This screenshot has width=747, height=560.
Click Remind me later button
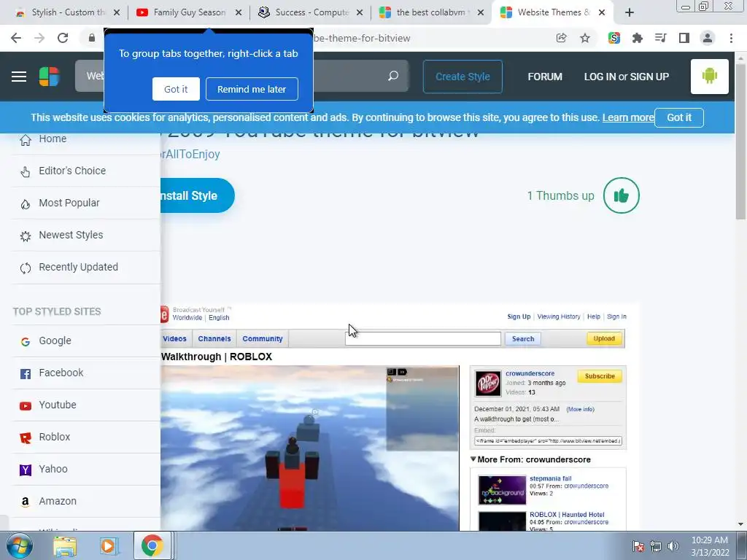point(252,89)
